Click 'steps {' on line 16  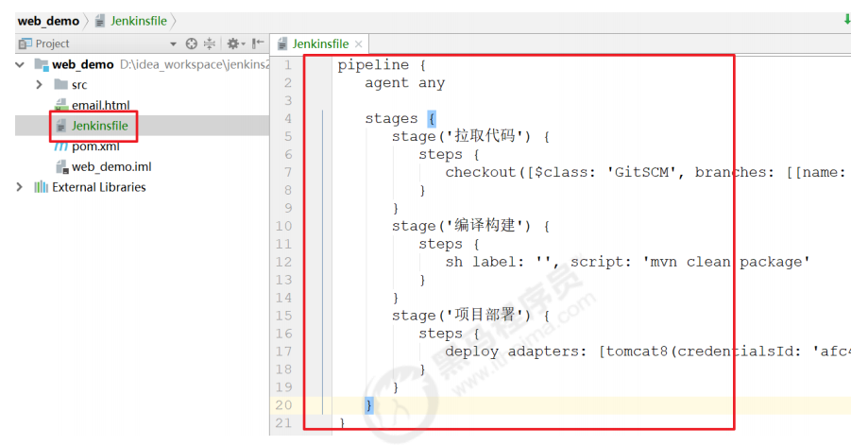449,334
